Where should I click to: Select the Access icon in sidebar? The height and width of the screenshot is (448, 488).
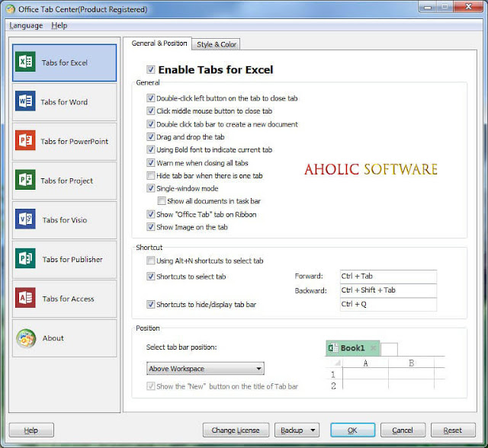pos(25,298)
